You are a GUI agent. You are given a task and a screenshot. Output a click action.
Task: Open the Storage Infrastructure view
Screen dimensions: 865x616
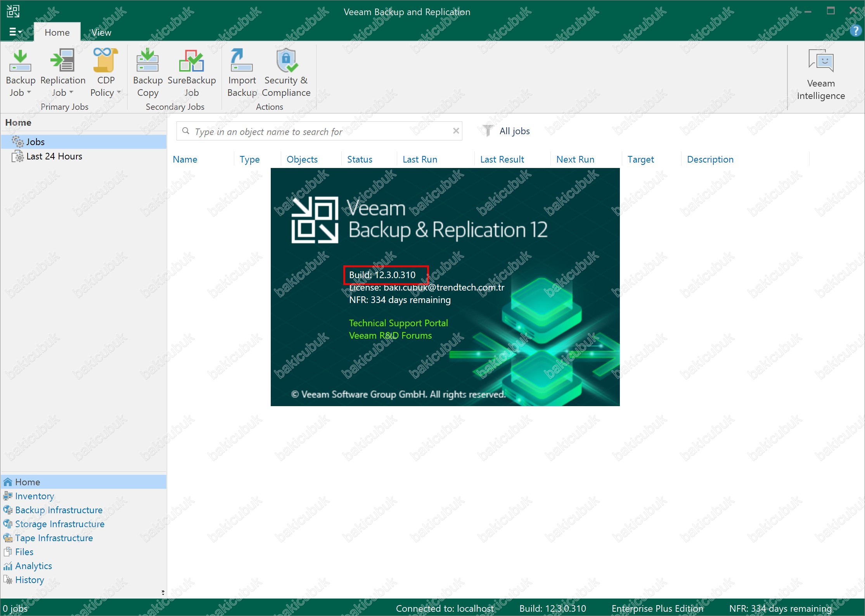pyautogui.click(x=84, y=524)
